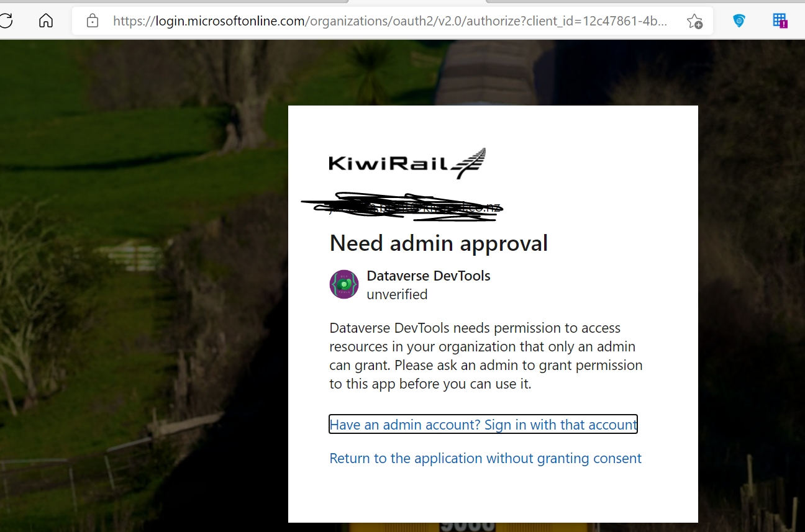The height and width of the screenshot is (532, 805).
Task: Click the purple exclamation badge on the extension
Action: 785,25
